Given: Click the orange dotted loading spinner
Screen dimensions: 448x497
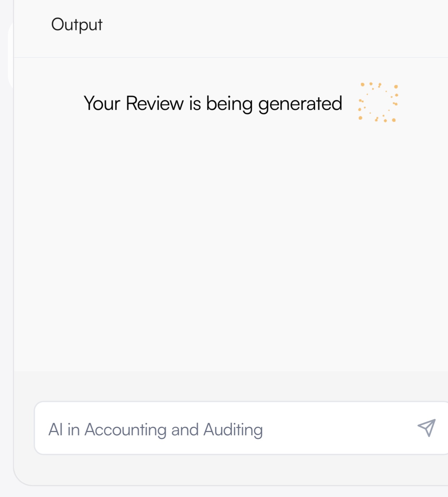Looking at the screenshot, I should pos(378,102).
